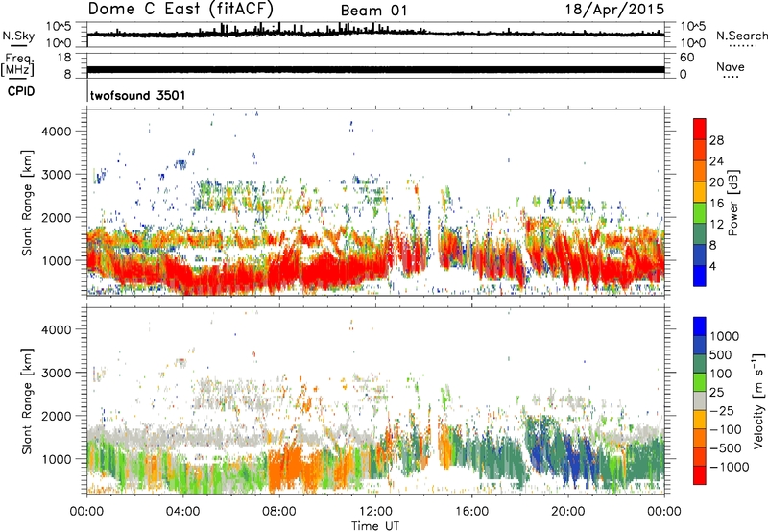Select the 'N.Search' legend label
Viewport: 768px width, 532px height.
tap(741, 36)
